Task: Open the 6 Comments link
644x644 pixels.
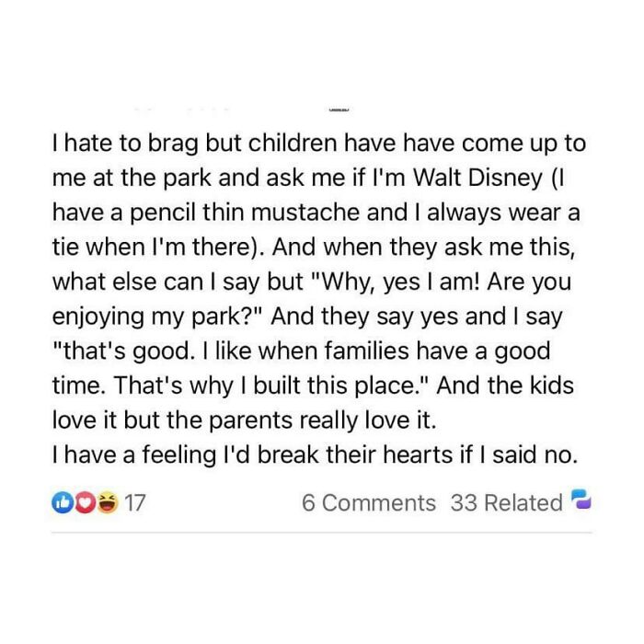Action: pos(369,502)
